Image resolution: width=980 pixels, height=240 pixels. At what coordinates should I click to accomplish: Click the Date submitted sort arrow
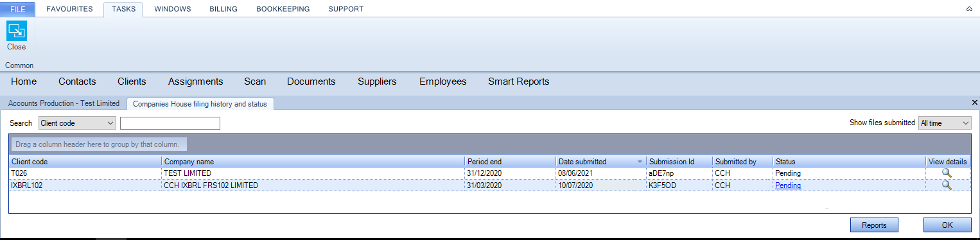click(640, 162)
